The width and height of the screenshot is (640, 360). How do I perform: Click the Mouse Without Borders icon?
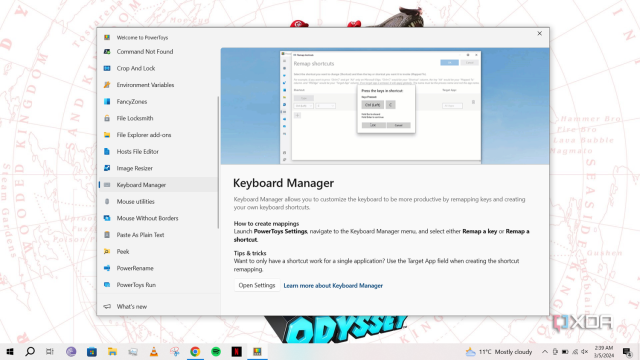[107, 218]
